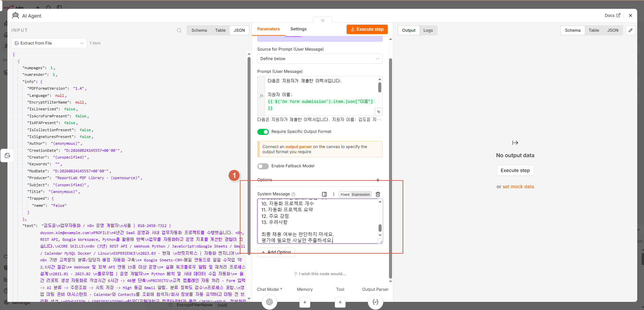The width and height of the screenshot is (644, 310).
Task: Click Execute step under No output data
Action: coord(515,170)
